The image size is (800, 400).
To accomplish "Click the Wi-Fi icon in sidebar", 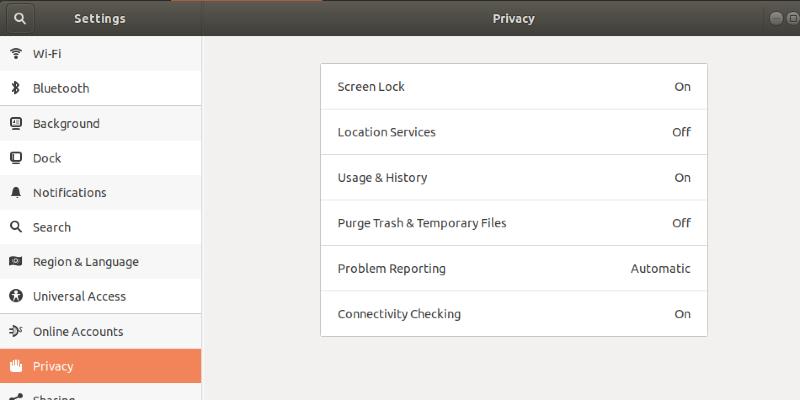I will (x=16, y=54).
